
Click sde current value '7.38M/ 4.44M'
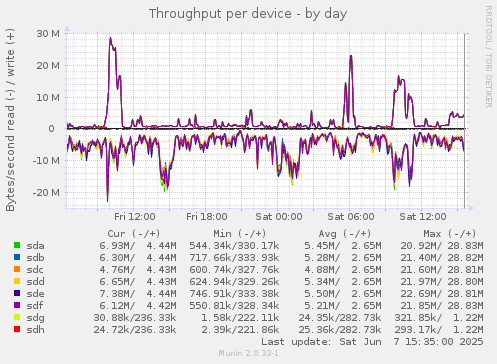click(138, 294)
